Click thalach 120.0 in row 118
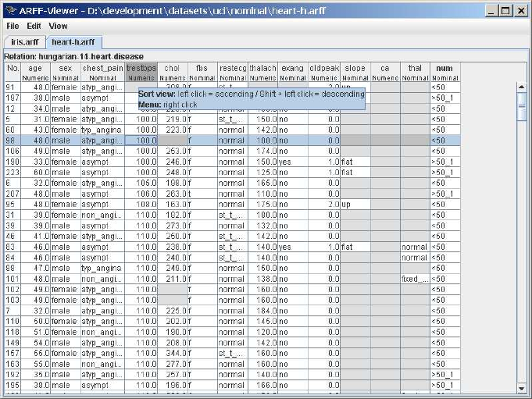 click(263, 332)
